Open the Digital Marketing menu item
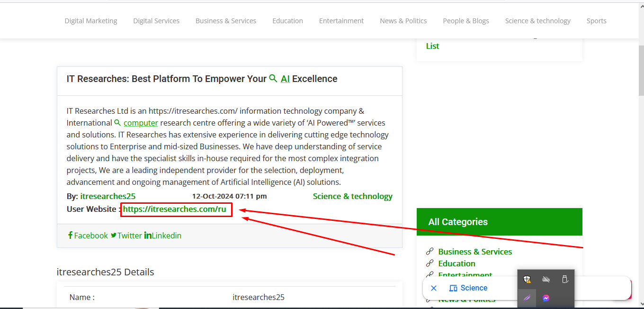 91,21
